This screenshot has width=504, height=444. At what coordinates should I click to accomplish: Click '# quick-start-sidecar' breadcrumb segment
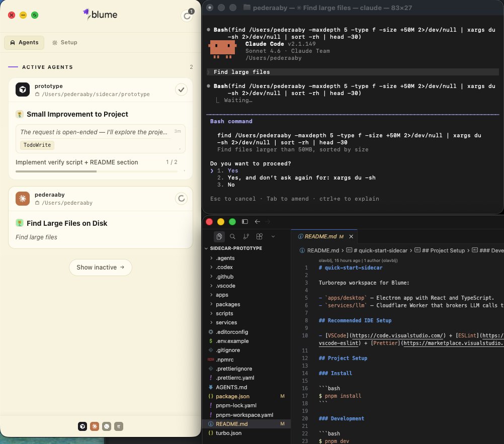[380, 250]
